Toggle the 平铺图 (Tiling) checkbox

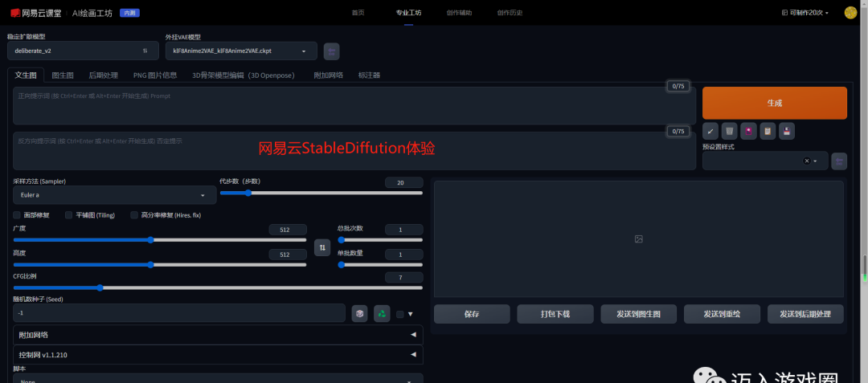(69, 215)
